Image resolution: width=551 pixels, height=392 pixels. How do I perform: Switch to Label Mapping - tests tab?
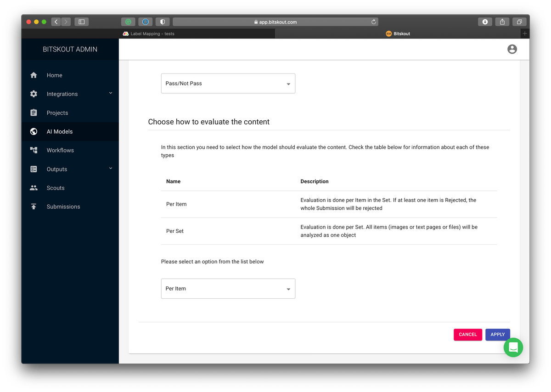coord(148,34)
